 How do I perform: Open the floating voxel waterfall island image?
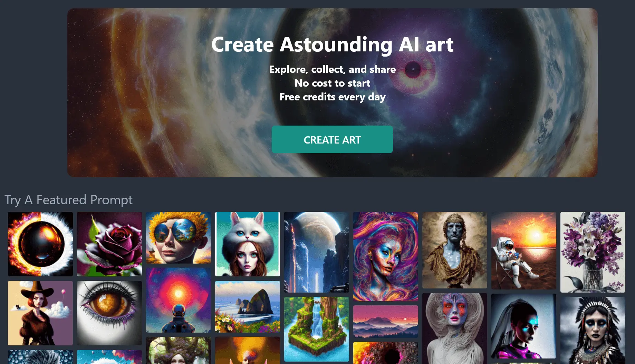(x=317, y=329)
